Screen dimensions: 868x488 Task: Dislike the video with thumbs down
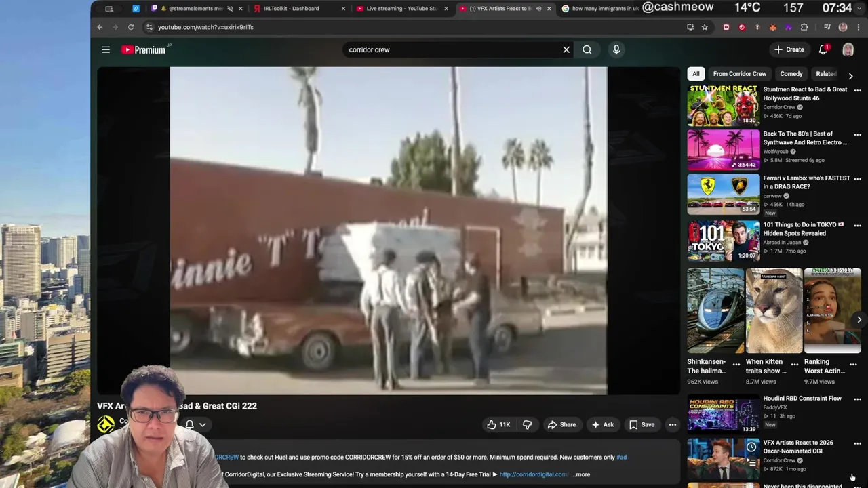coord(527,425)
